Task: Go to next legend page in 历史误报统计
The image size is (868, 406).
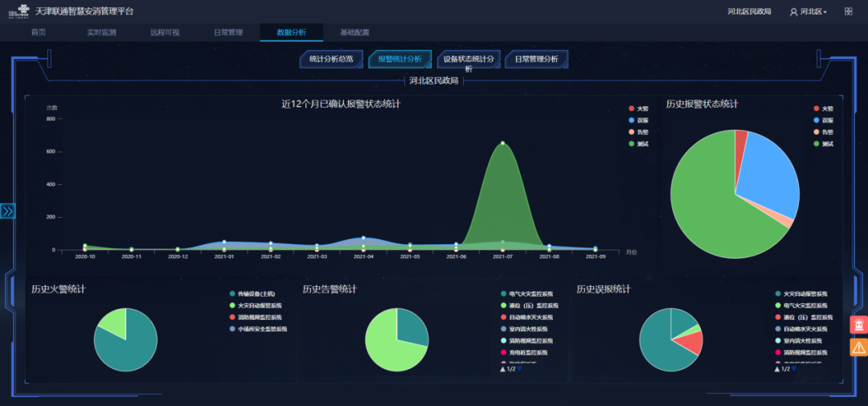Action: click(x=793, y=369)
